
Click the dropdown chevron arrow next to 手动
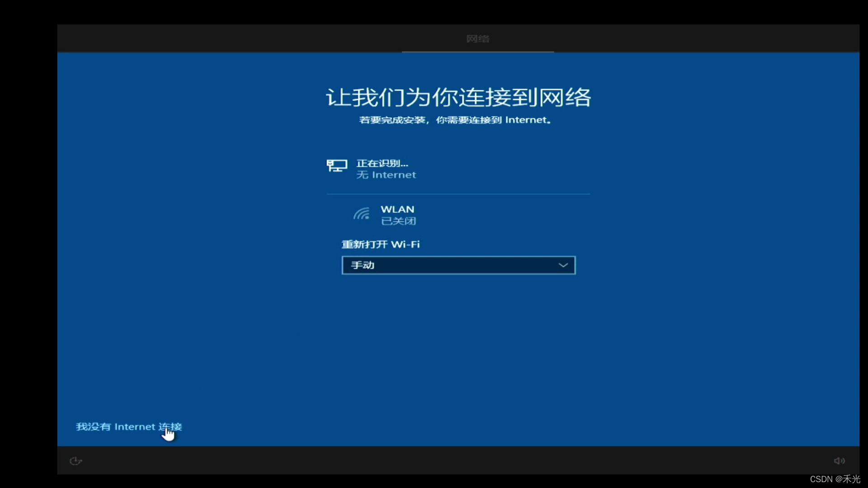coord(563,265)
